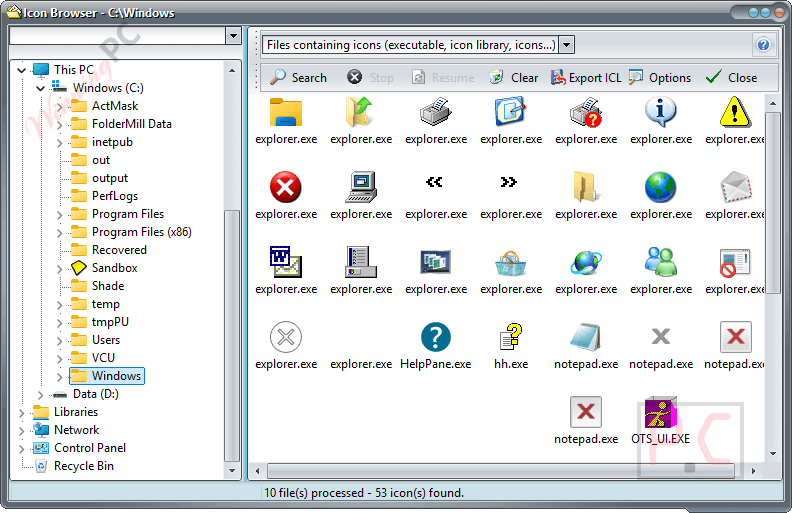Open help with the blue question mark
This screenshot has height=513, width=792.
(763, 45)
